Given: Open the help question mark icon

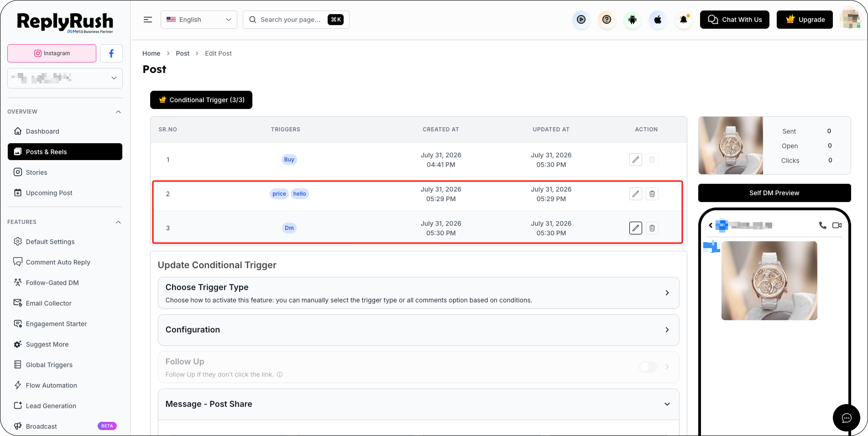Looking at the screenshot, I should click(607, 20).
